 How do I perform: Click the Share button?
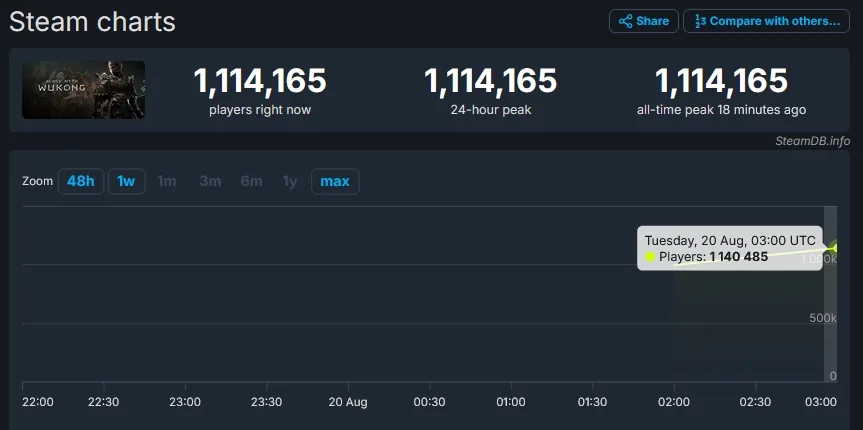click(x=643, y=21)
